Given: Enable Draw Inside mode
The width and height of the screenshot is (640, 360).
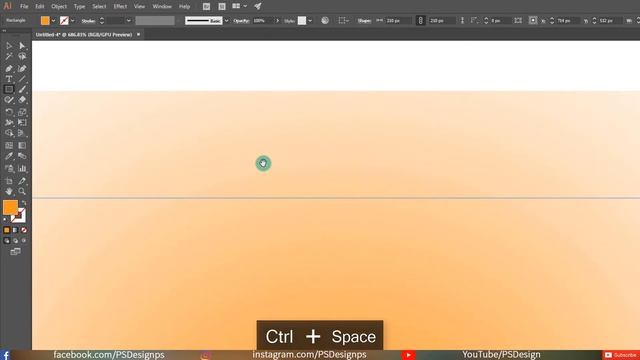Looking at the screenshot, I should 24,241.
